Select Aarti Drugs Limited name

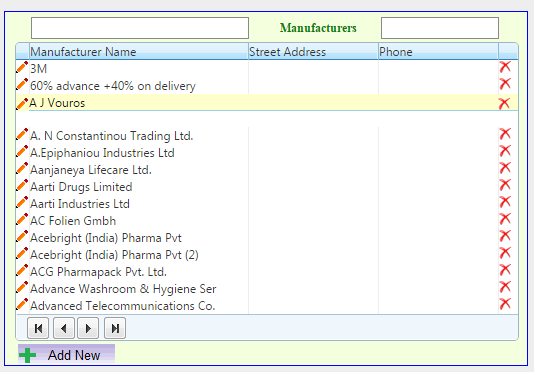click(x=81, y=187)
